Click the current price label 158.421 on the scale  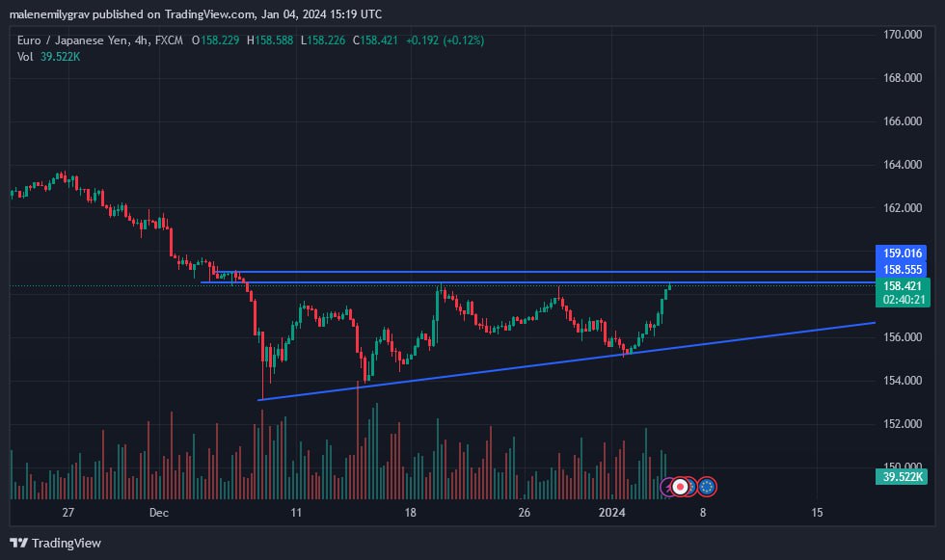coord(902,285)
